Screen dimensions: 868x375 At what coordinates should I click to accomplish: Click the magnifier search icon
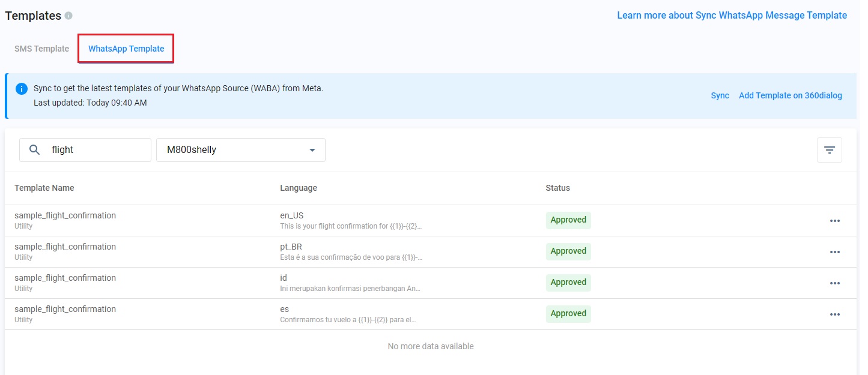click(35, 150)
